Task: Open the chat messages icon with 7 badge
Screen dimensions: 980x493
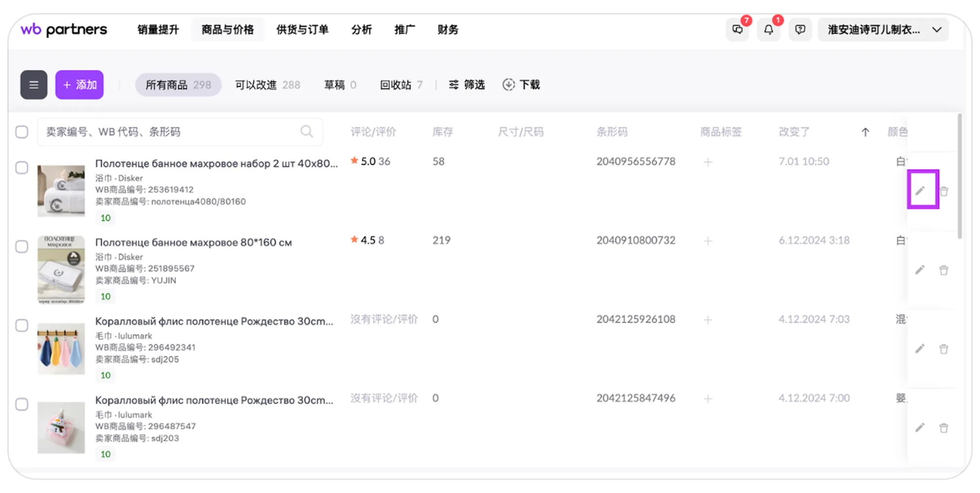Action: [737, 30]
